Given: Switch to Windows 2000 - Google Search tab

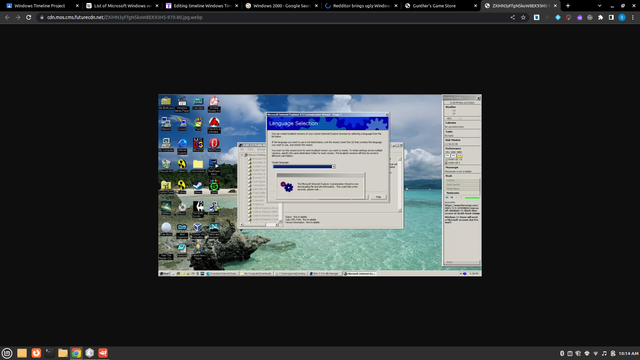Looking at the screenshot, I should point(282,6).
